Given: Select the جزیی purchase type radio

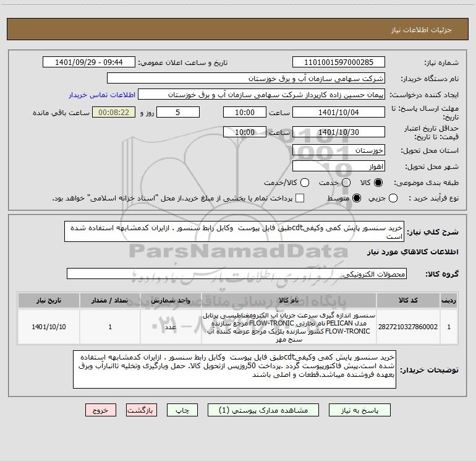Looking at the screenshot, I should 393,198.
